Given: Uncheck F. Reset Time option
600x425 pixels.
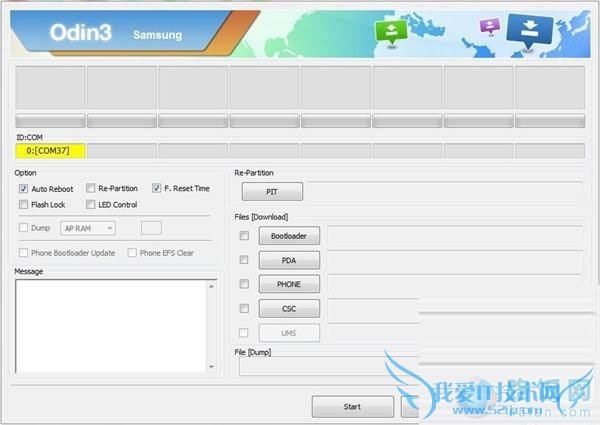Looking at the screenshot, I should point(156,188).
